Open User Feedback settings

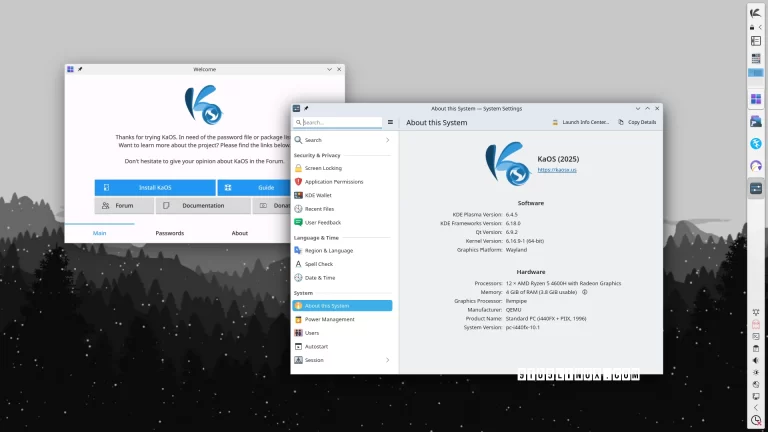(x=325, y=222)
